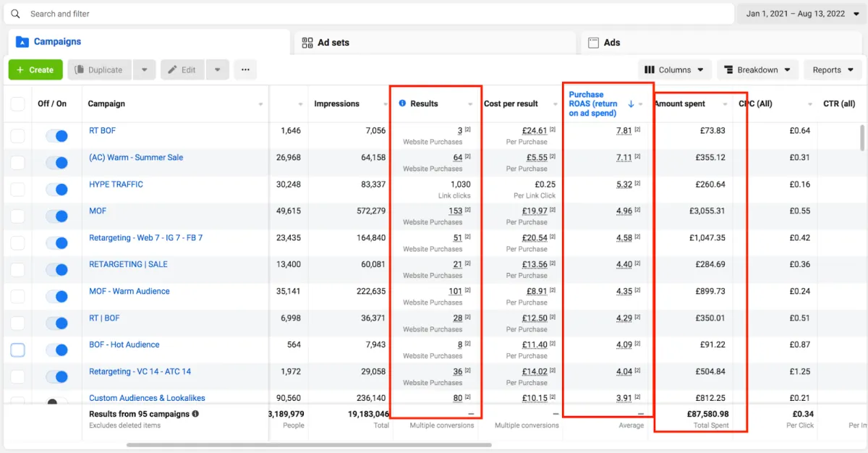Check the BOF - Hot Audience row checkbox
Viewport: 868px width, 453px height.
17,350
